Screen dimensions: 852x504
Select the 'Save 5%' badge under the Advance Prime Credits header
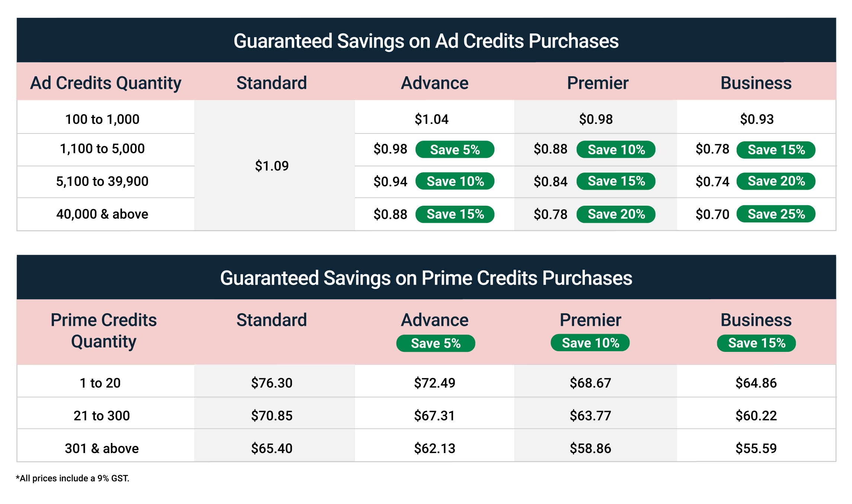[x=436, y=343]
